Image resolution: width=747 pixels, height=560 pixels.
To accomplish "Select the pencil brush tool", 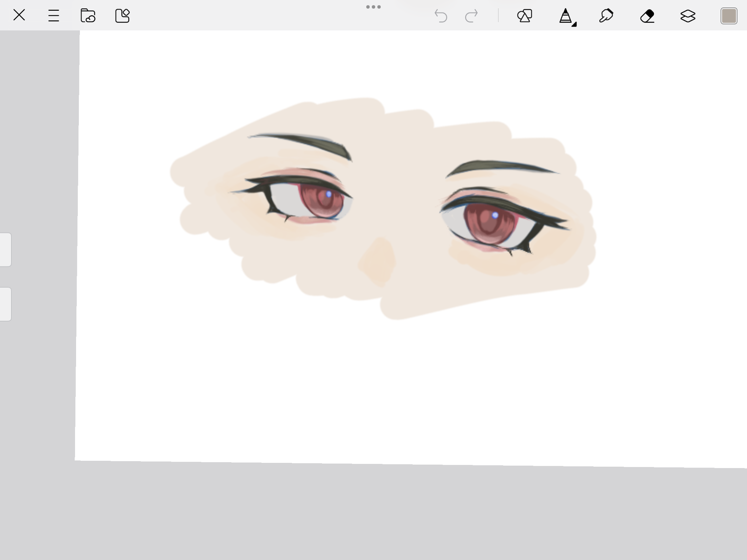I will [566, 17].
